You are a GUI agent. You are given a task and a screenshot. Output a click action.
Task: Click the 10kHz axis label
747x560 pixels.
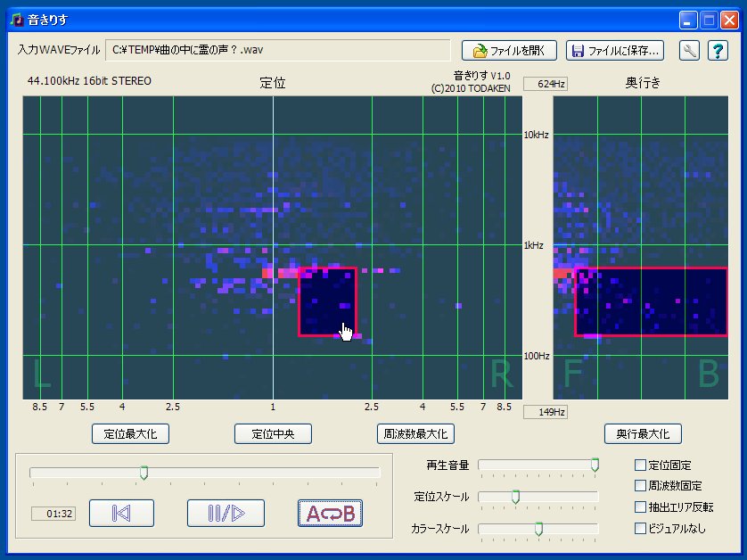536,135
